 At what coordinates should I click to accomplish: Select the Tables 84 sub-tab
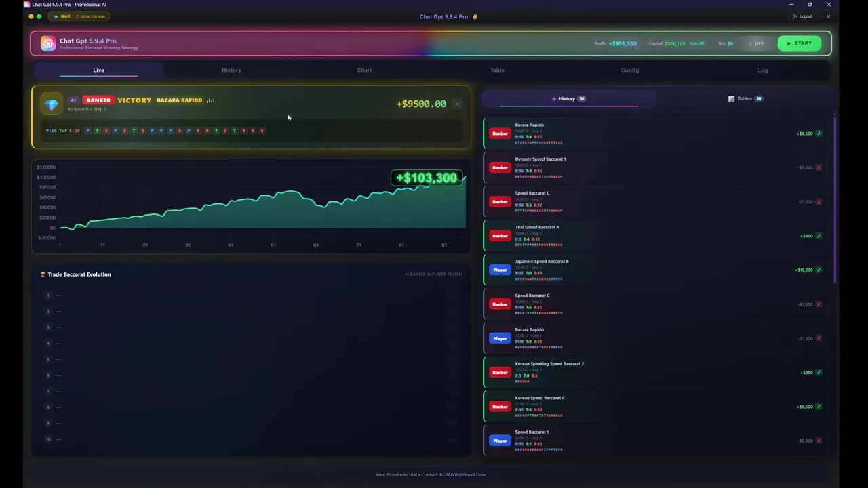click(x=745, y=99)
